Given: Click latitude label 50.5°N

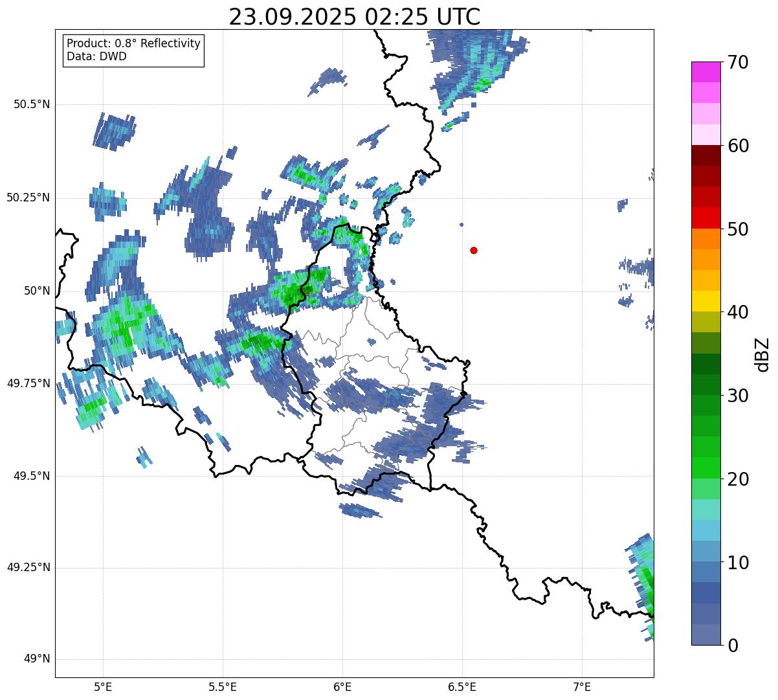Looking at the screenshot, I should pyautogui.click(x=32, y=104).
